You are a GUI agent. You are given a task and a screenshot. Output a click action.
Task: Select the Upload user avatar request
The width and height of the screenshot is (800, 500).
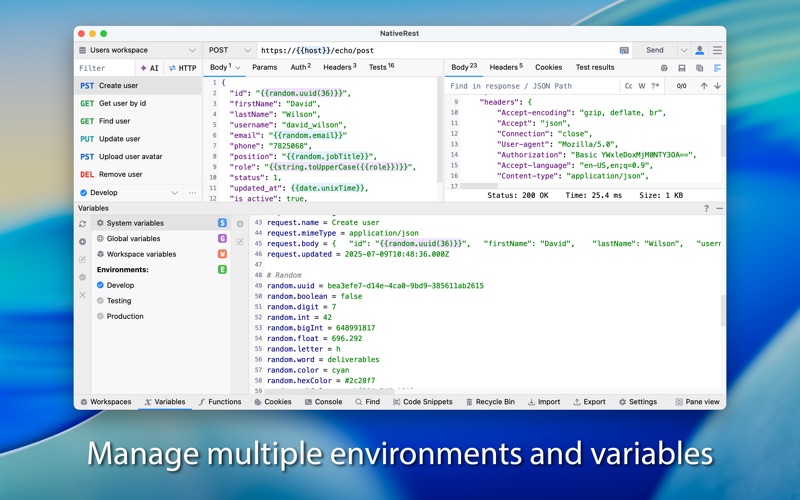138,157
